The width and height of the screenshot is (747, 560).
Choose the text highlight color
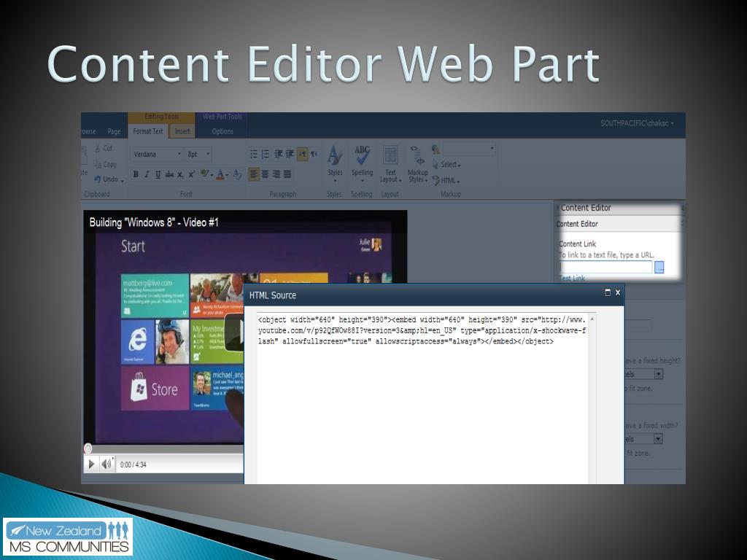[x=206, y=174]
